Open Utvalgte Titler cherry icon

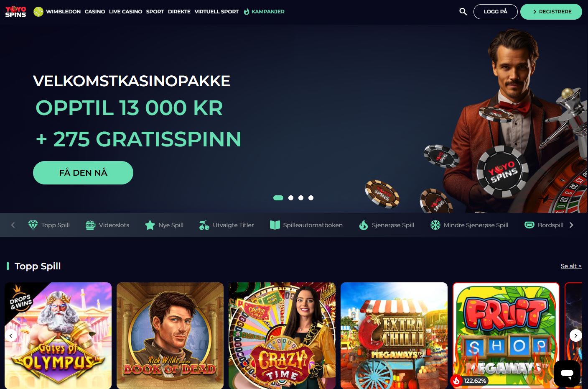(204, 225)
